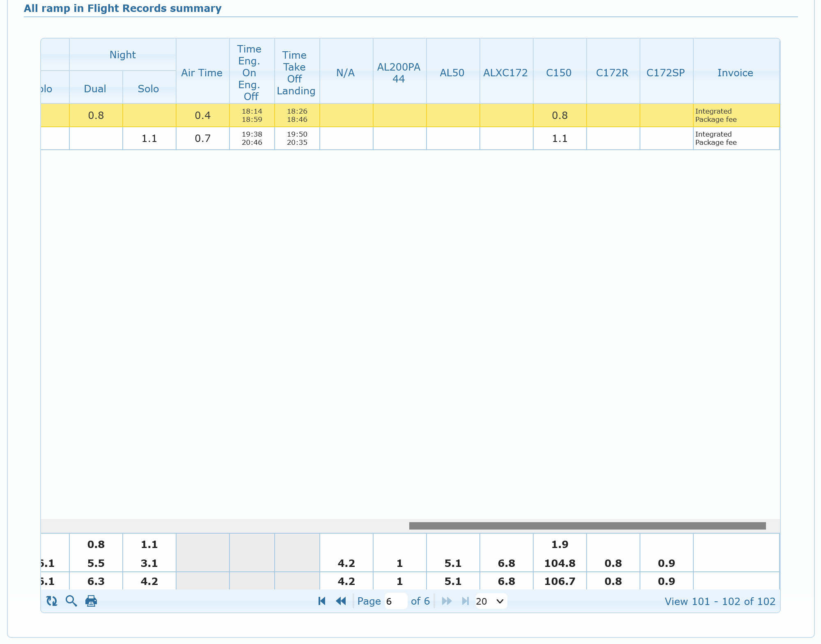Screen dimensions: 821x644
Task: Go to first page arrow
Action: pyautogui.click(x=322, y=601)
